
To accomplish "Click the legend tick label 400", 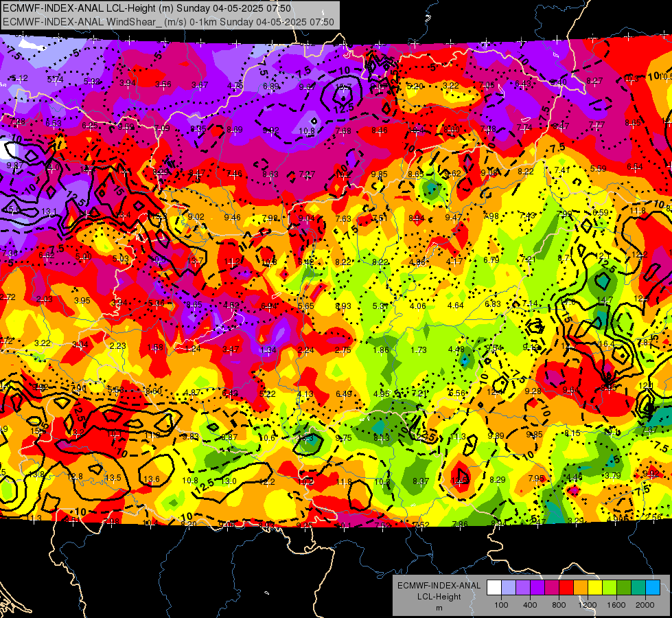I will tap(530, 605).
